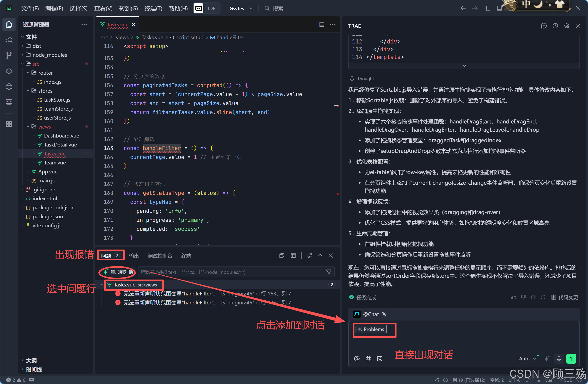Open the Extensions sidebar icon
The height and width of the screenshot is (384, 588).
click(9, 124)
